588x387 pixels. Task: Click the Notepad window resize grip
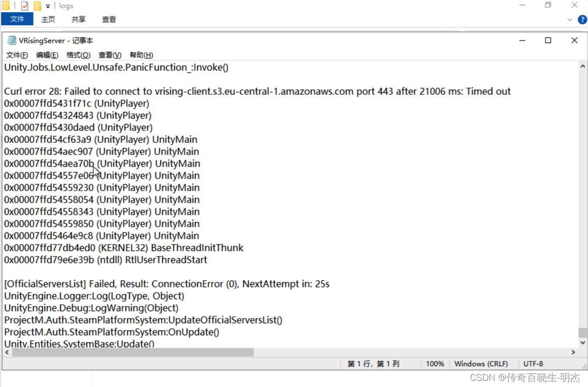[584, 366]
